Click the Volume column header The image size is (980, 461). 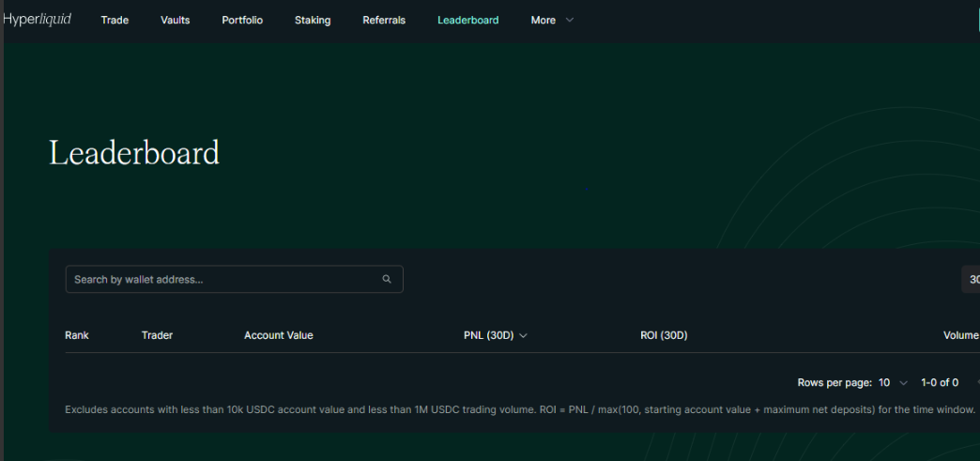click(x=961, y=335)
